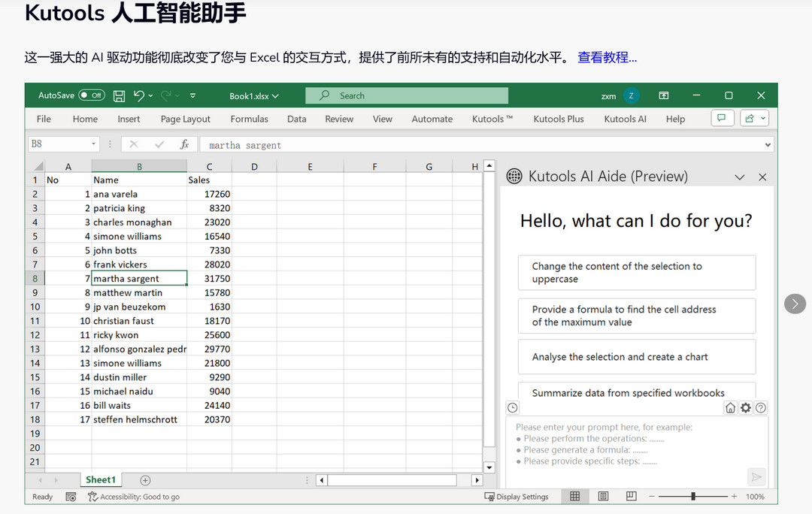
Task: Open the Search box in the title bar
Action: (x=406, y=95)
